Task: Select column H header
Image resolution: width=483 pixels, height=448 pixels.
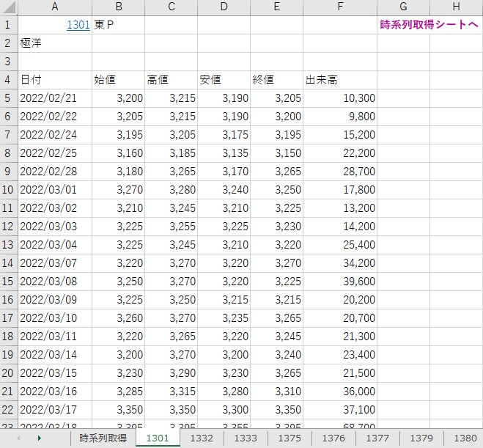Action: tap(456, 7)
